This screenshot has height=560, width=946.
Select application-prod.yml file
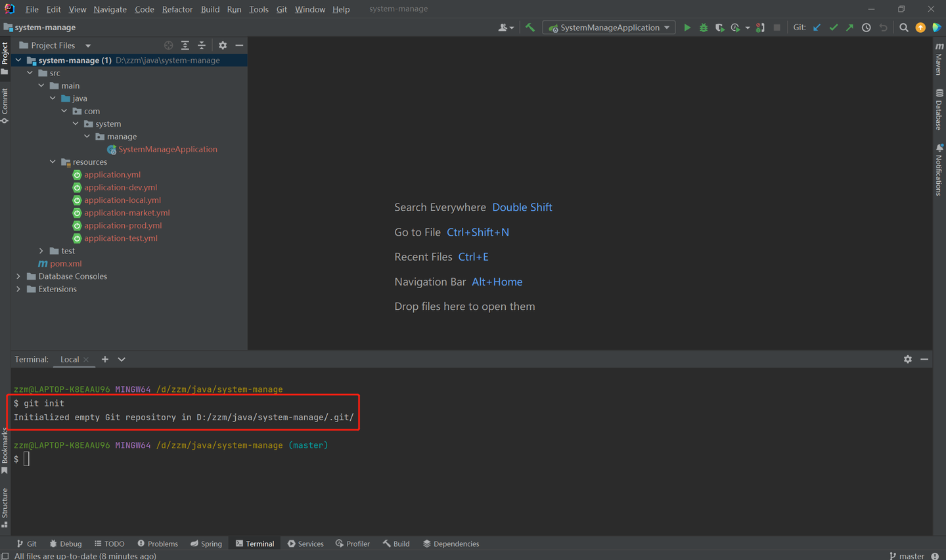123,225
